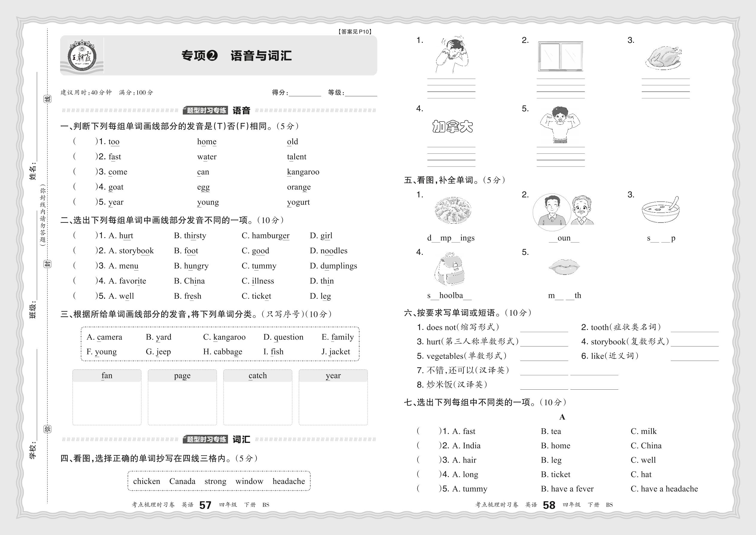The image size is (756, 535).
Task: Click the 得分 score blank
Action: click(305, 93)
